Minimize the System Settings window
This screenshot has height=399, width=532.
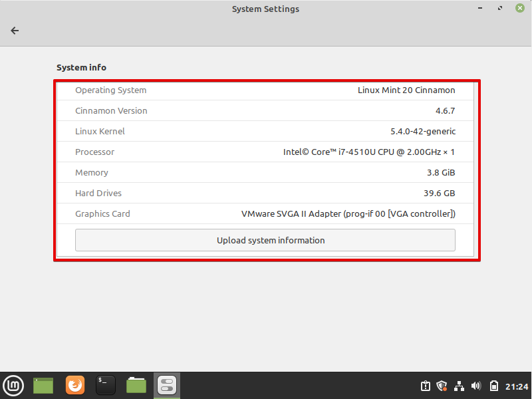point(480,8)
